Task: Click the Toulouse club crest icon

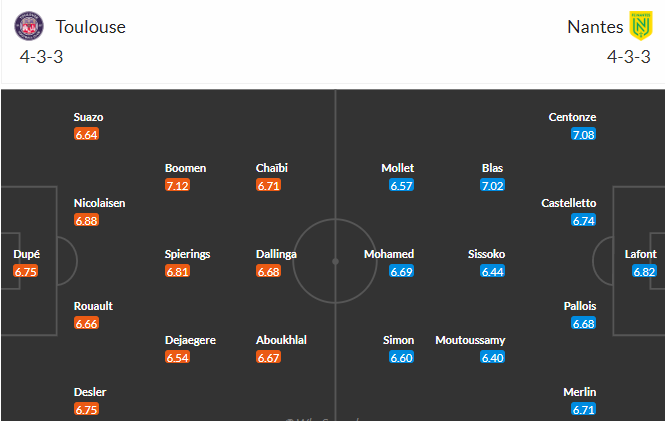Action: 33,27
